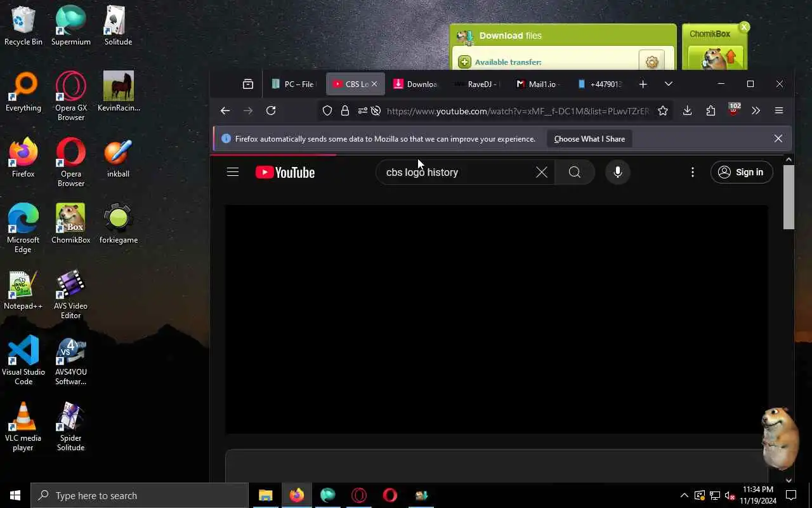The image size is (812, 508).
Task: Click the Firefox address bar URL
Action: click(518, 111)
